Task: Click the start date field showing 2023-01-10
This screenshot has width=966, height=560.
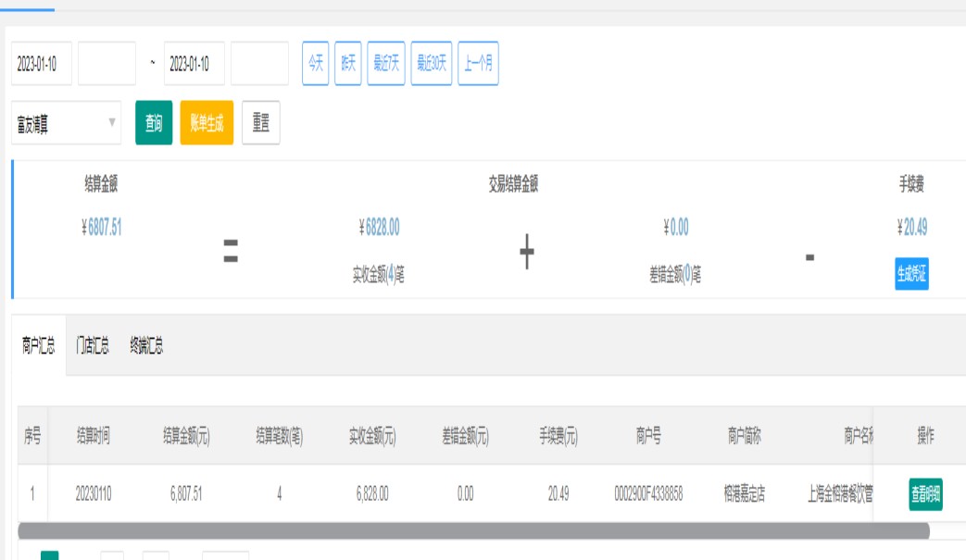Action: tap(42, 64)
